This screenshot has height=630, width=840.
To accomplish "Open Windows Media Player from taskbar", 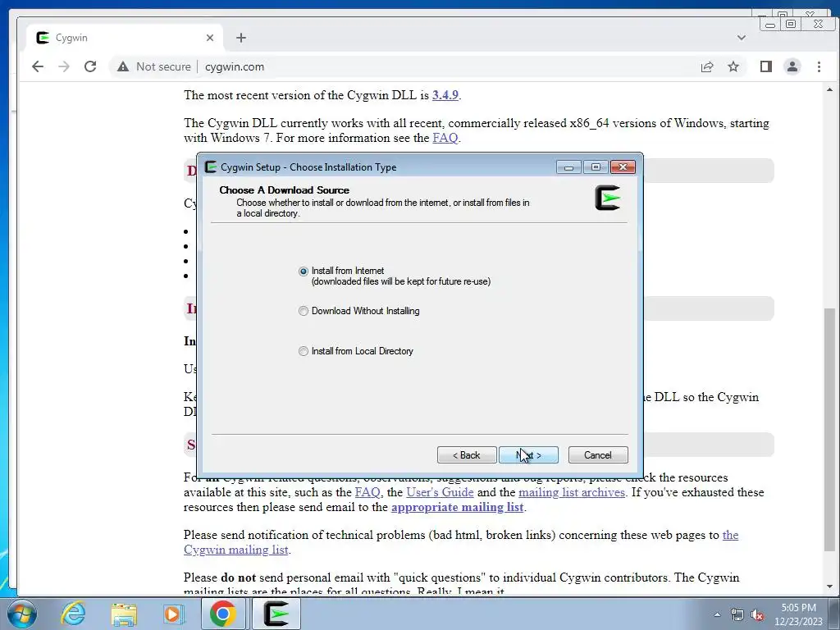I will click(173, 614).
